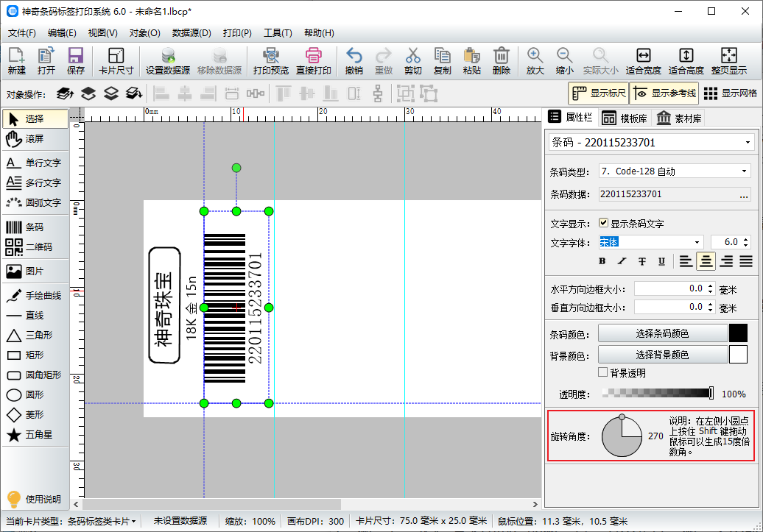Click 直接打印 direct print icon
763x532 pixels.
click(314, 61)
